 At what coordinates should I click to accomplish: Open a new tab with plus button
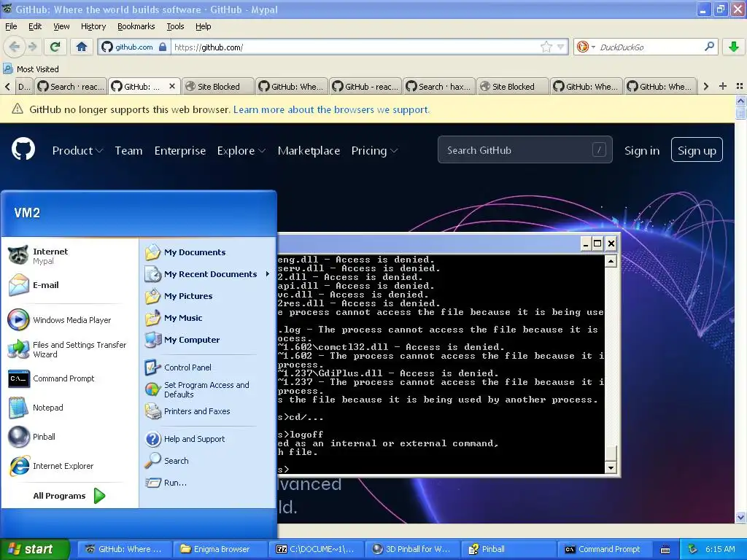[723, 86]
